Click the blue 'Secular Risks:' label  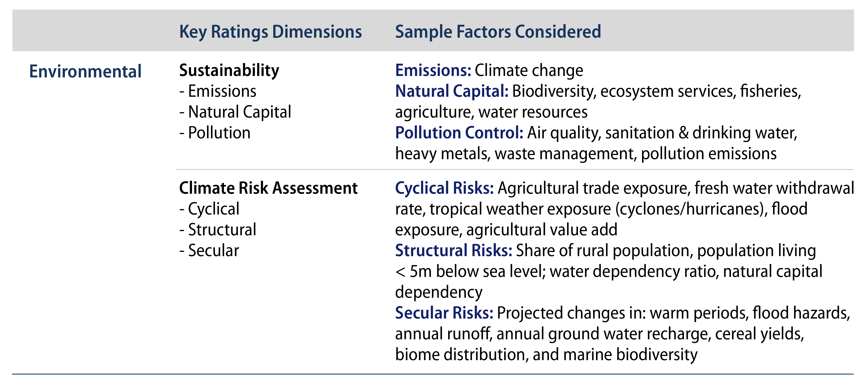444,313
